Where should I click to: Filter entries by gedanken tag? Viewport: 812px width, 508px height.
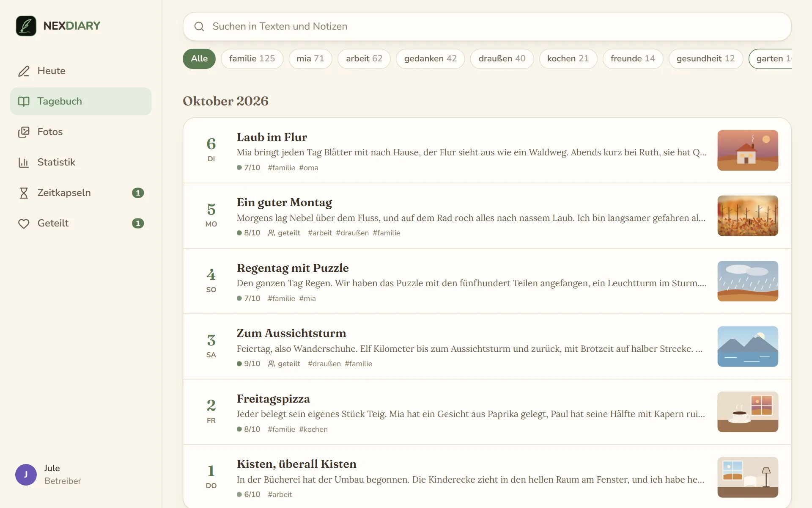point(431,59)
